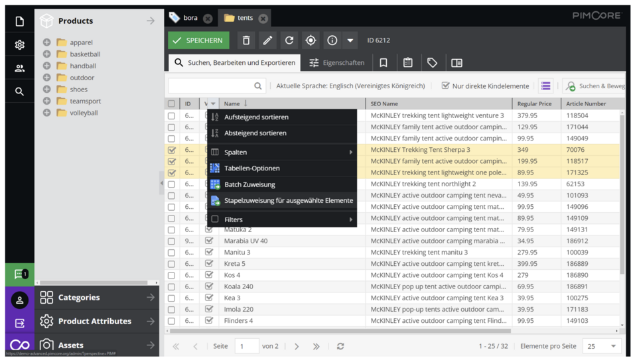Go to the next page arrow
Image resolution: width=637 pixels, height=364 pixels.
point(297,346)
